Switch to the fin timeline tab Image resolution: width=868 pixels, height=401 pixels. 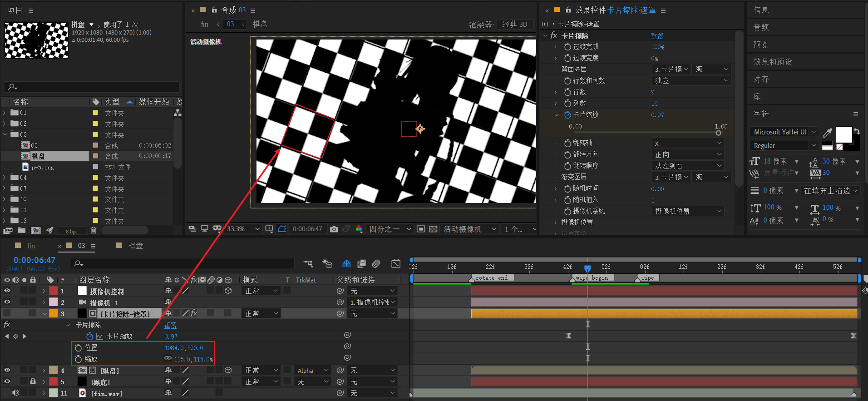point(31,246)
